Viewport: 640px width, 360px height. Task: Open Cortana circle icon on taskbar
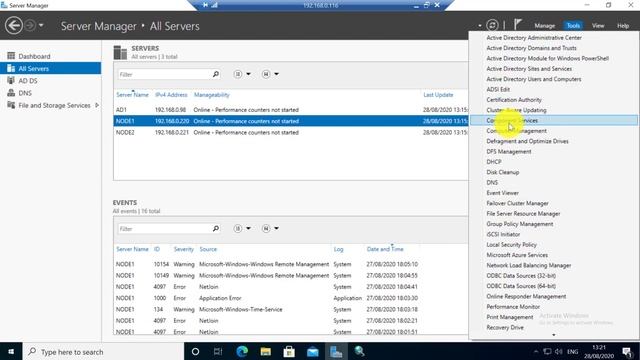point(195,351)
